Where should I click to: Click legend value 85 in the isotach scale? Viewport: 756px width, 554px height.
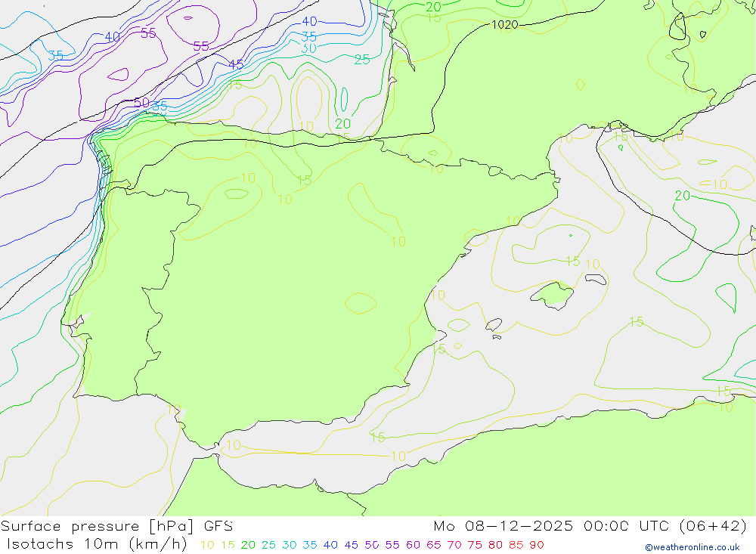[x=516, y=545]
